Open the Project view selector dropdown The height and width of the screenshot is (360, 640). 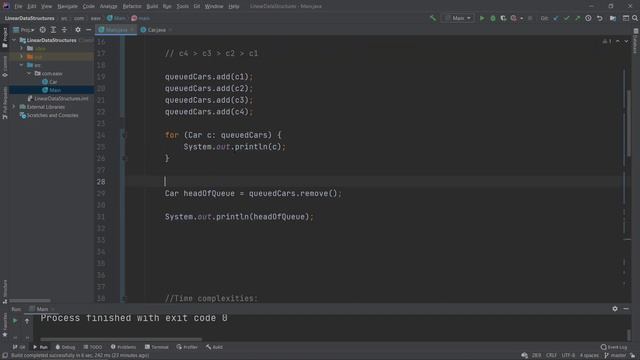(24, 30)
